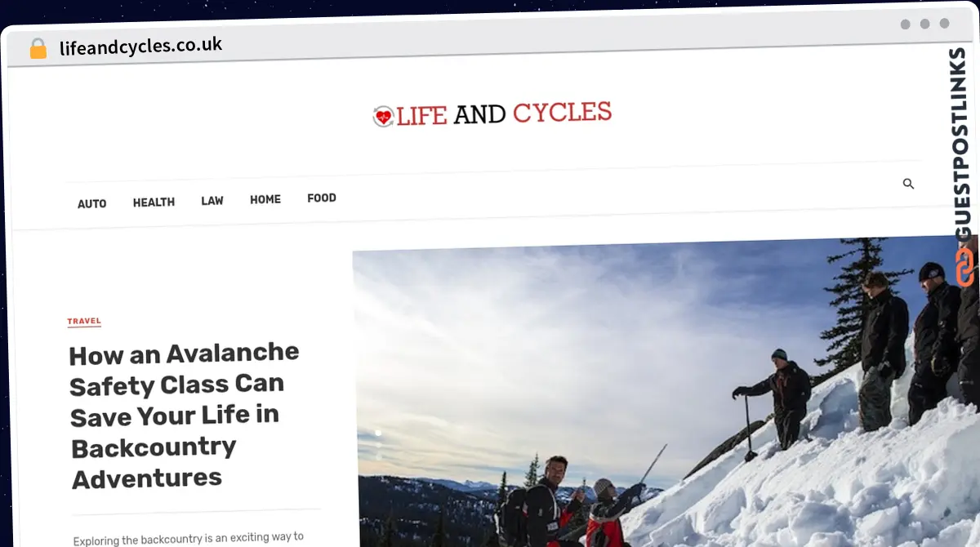980x547 pixels.
Task: Click the TRAVEL category tag
Action: click(x=84, y=322)
